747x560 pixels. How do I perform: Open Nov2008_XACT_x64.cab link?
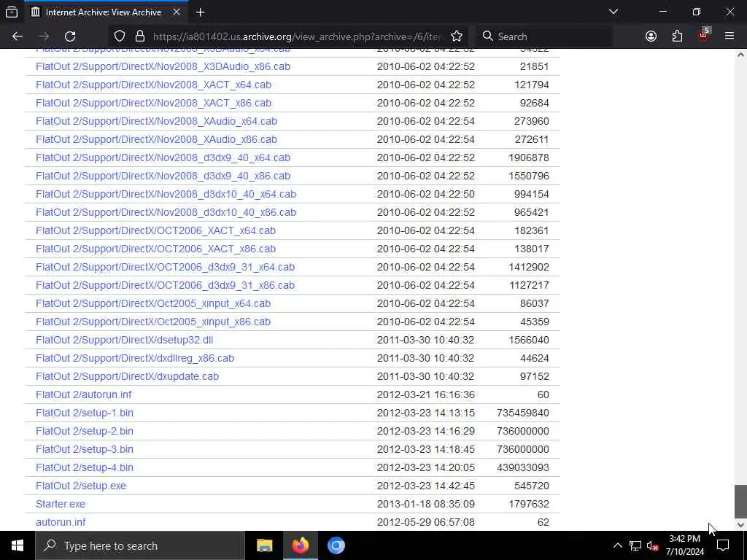pos(153,85)
